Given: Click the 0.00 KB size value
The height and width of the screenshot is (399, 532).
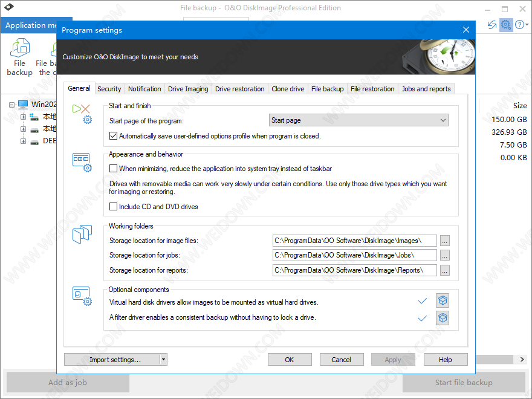Looking at the screenshot, I should point(513,157).
